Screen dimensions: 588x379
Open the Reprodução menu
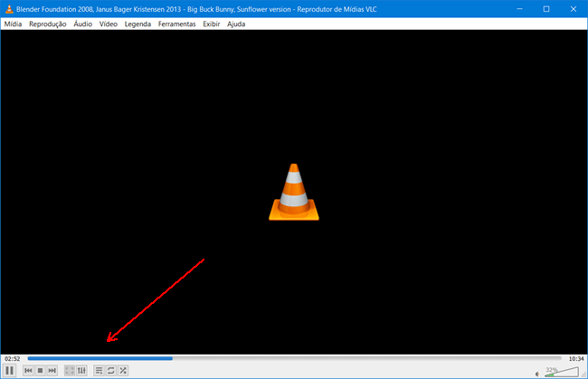pyautogui.click(x=47, y=24)
